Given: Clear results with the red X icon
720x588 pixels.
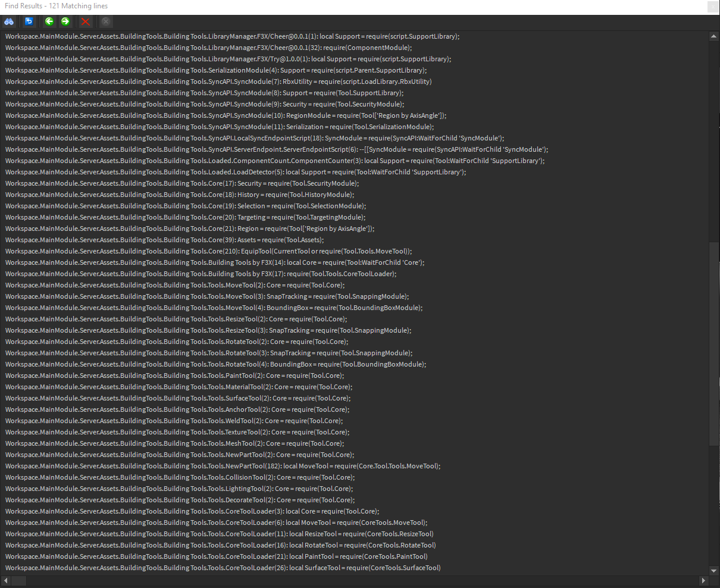Looking at the screenshot, I should click(86, 21).
